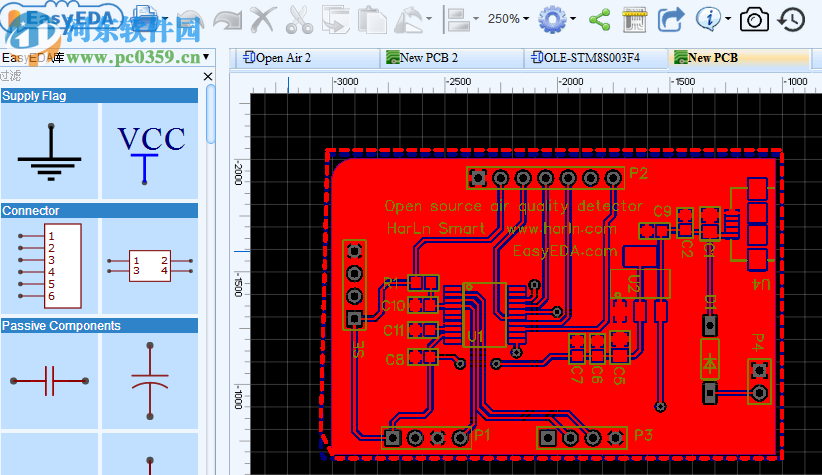The height and width of the screenshot is (475, 822).
Task: Close the library filter panel
Action: pyautogui.click(x=208, y=76)
